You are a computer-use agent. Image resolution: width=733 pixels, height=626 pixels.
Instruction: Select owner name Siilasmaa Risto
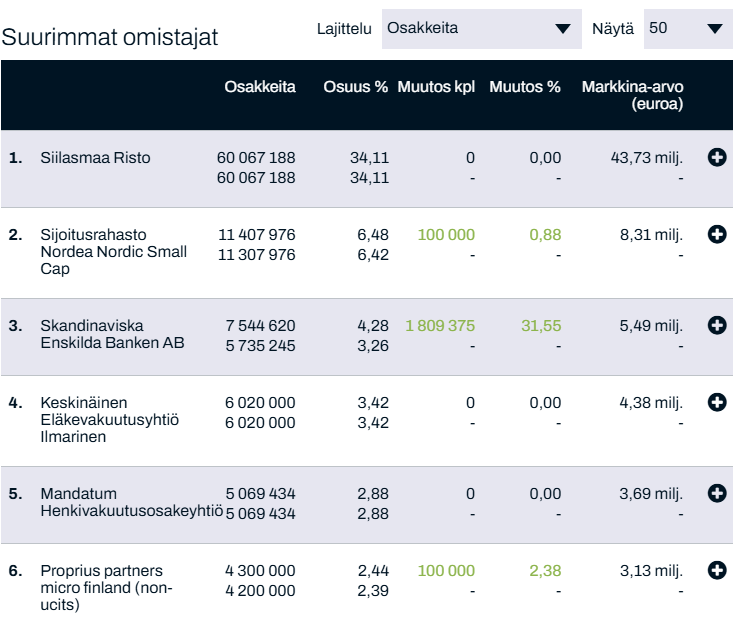pyautogui.click(x=95, y=158)
